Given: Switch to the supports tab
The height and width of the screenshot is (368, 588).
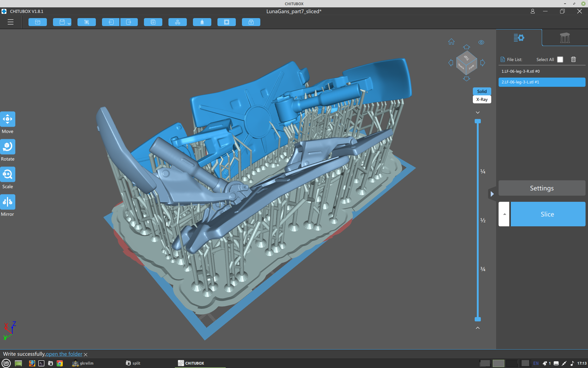Looking at the screenshot, I should point(565,38).
